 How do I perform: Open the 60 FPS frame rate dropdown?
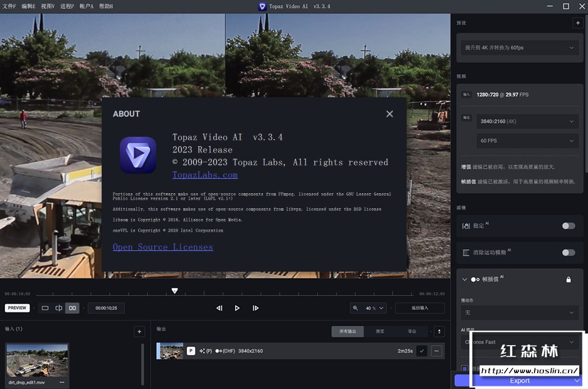click(x=527, y=141)
